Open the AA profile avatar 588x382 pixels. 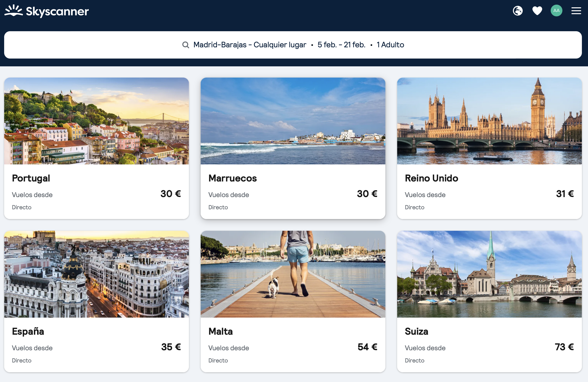[x=556, y=11]
